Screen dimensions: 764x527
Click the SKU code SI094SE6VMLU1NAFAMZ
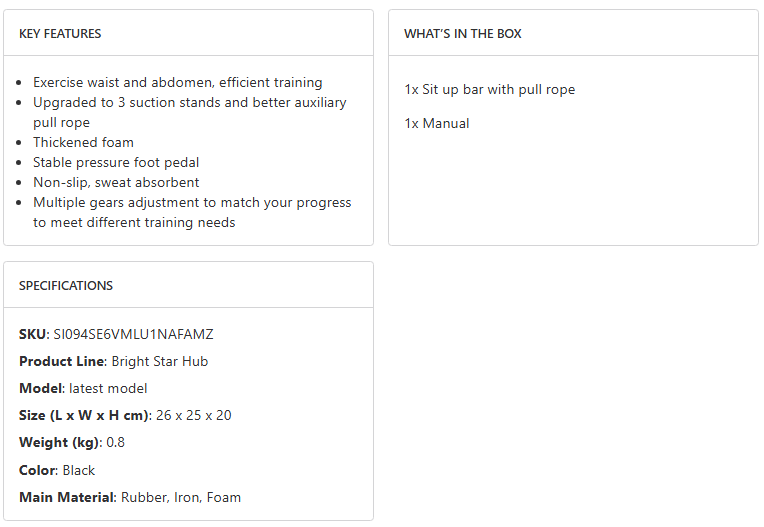click(x=133, y=335)
